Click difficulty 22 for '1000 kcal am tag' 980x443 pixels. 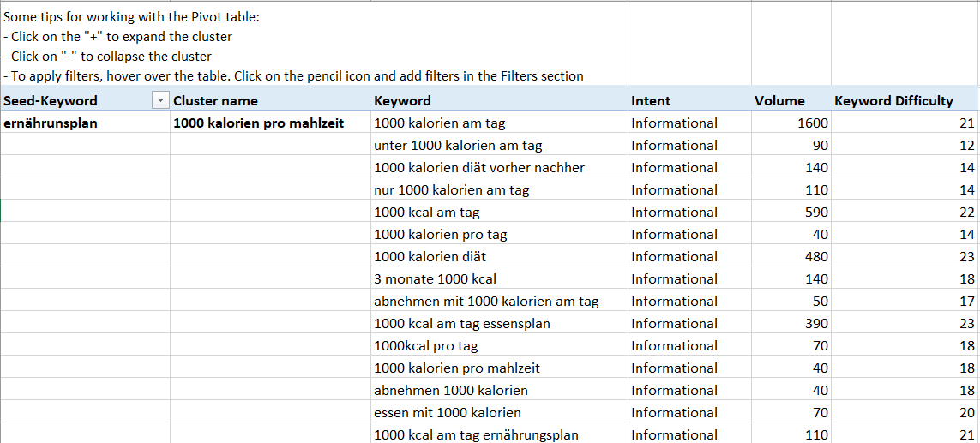coord(905,213)
